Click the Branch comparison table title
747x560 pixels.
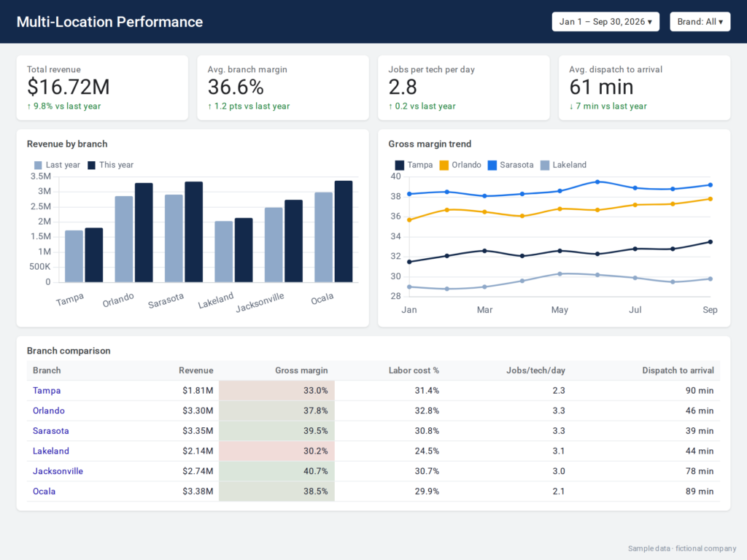tap(69, 351)
